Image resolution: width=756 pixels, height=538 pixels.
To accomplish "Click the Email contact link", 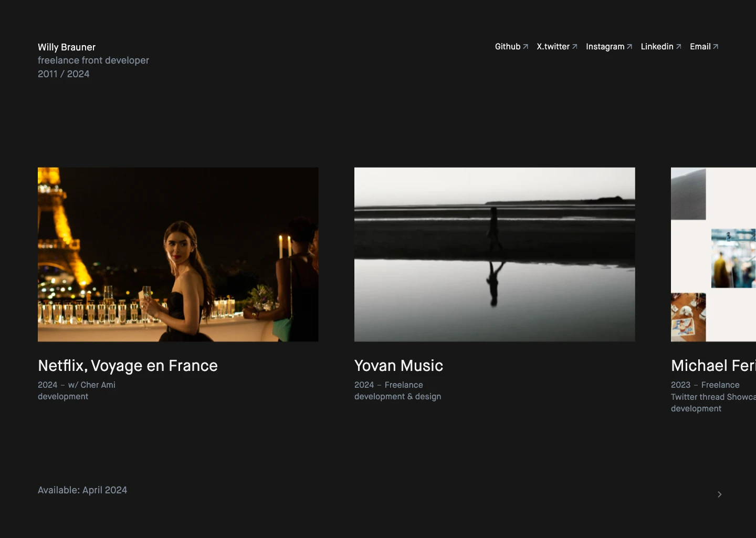I will click(x=704, y=47).
